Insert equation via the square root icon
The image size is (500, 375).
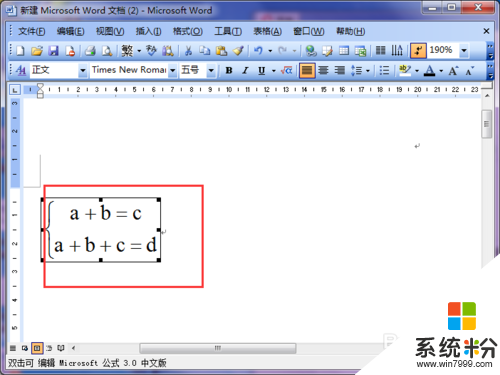[x=286, y=70]
